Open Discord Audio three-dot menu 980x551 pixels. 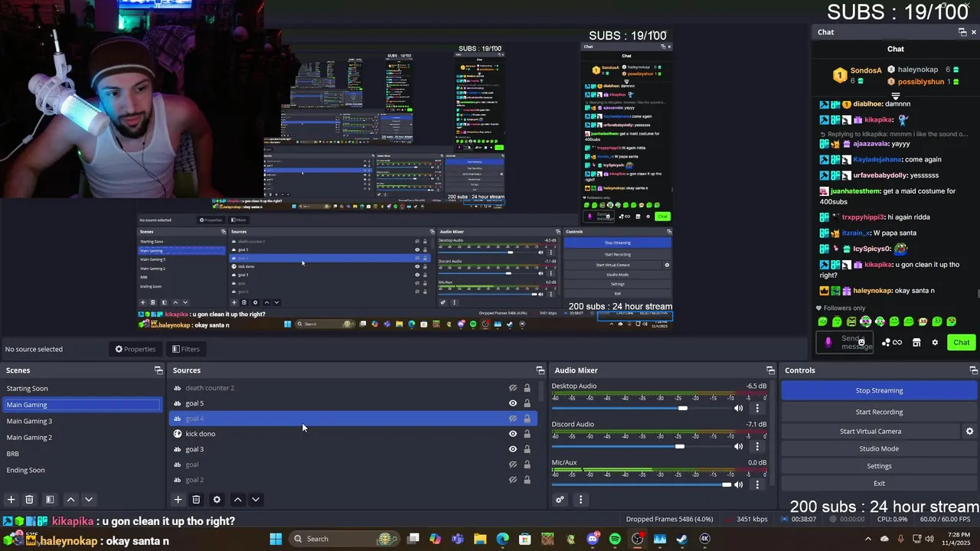(x=757, y=446)
